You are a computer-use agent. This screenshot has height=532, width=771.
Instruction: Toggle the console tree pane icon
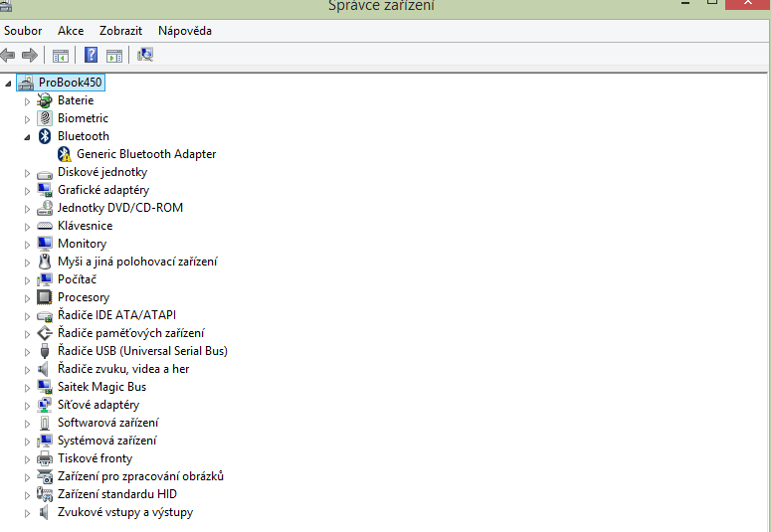point(61,56)
